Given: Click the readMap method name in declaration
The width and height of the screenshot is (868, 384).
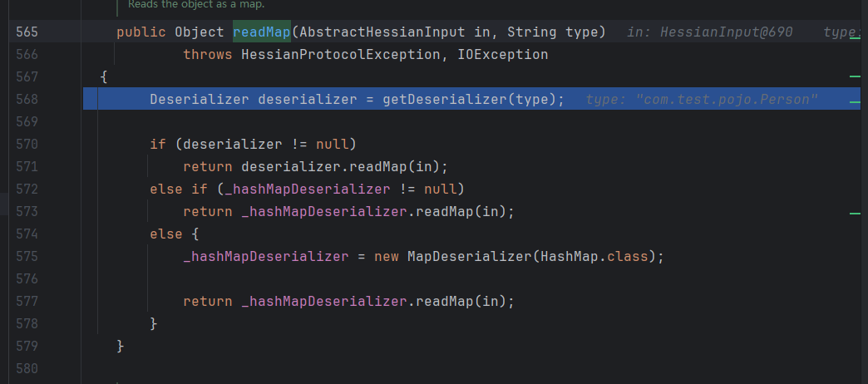Looking at the screenshot, I should click(261, 32).
